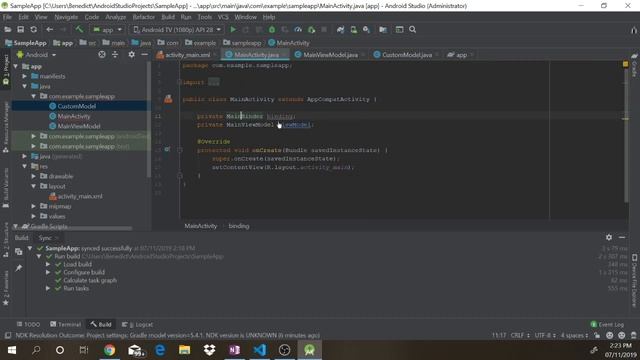Select CustomModel in project tree
The width and height of the screenshot is (640, 360).
click(x=77, y=106)
